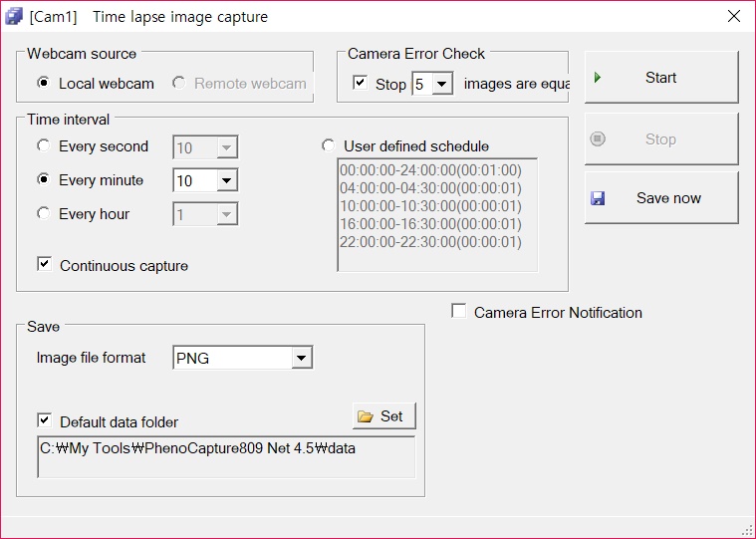Select User defined schedule option

tap(328, 146)
